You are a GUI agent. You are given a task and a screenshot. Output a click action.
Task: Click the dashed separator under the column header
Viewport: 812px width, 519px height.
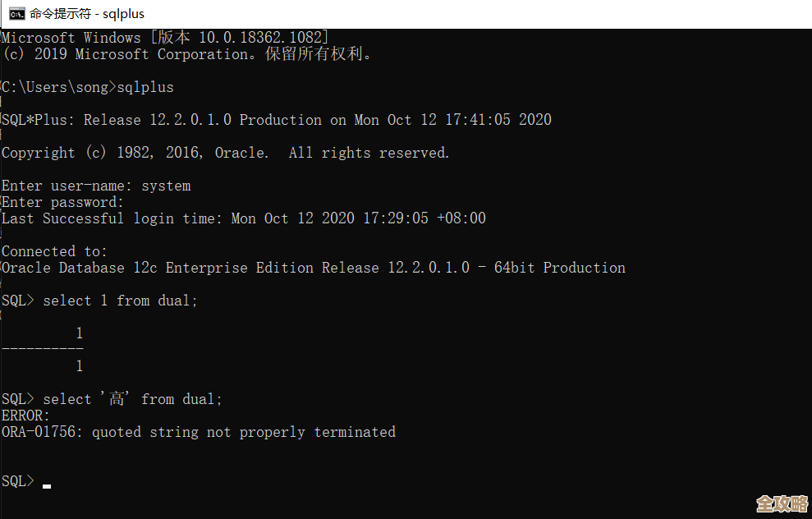point(43,350)
